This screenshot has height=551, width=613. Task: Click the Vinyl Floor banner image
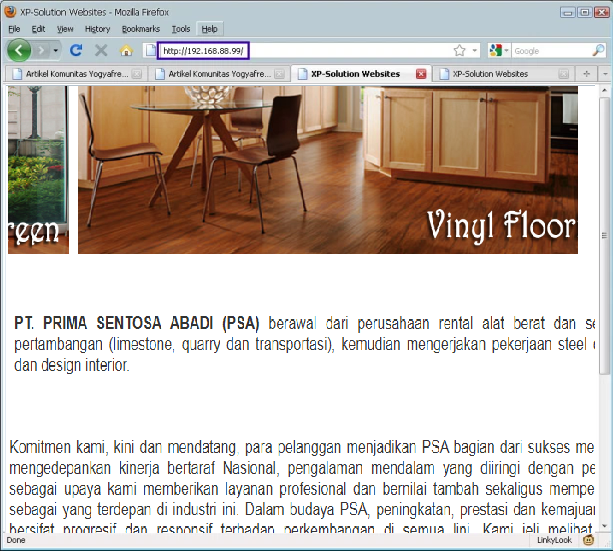pyautogui.click(x=328, y=170)
